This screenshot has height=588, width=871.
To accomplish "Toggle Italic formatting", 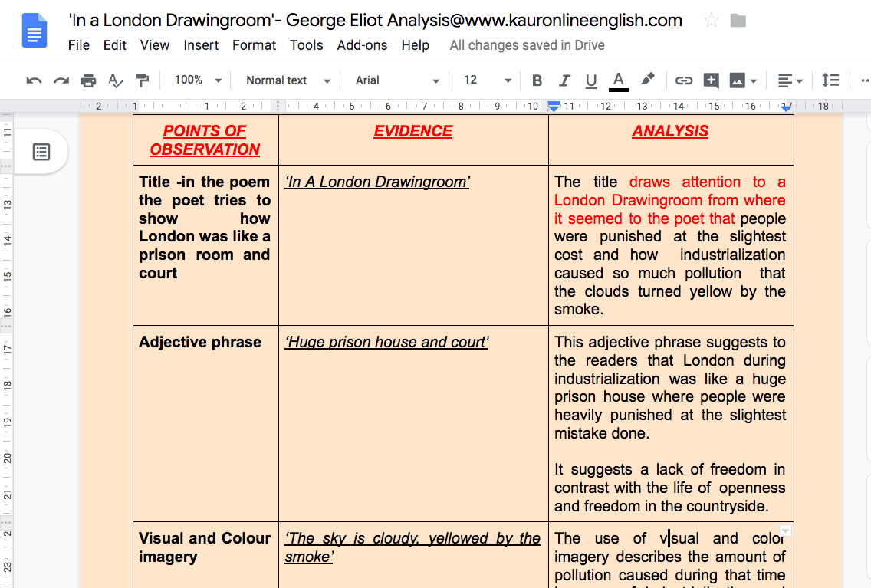I will [564, 81].
